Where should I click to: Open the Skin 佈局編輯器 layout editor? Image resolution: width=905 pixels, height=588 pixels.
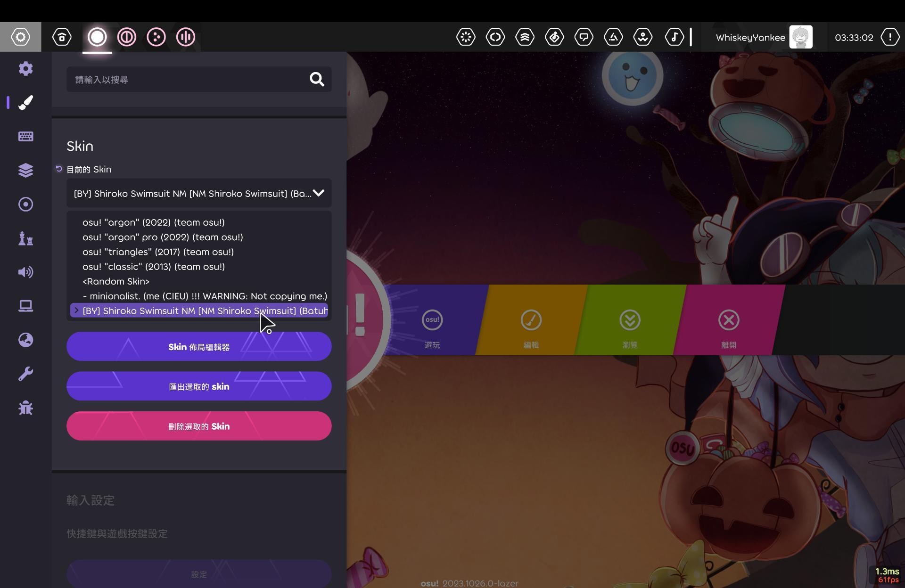[199, 347]
